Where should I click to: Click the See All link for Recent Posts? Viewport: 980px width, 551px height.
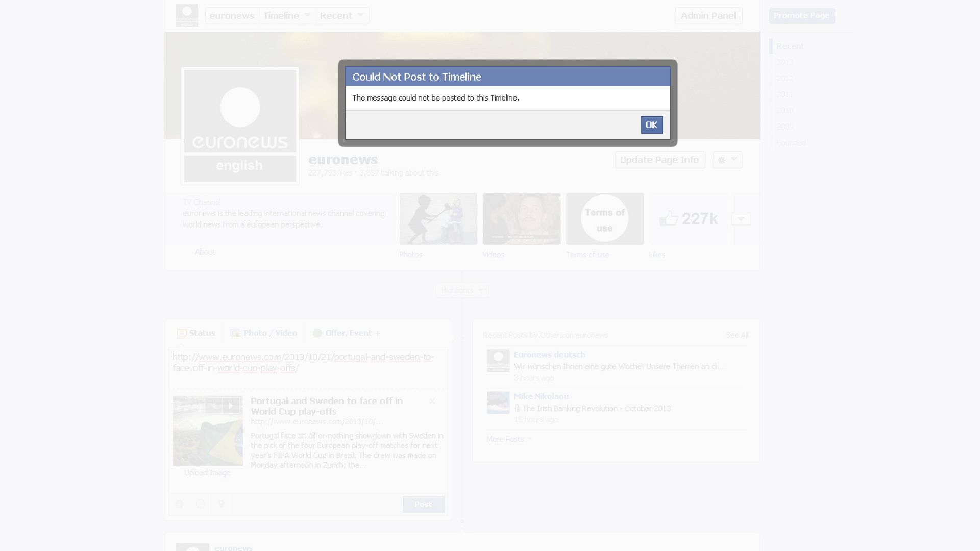pos(737,335)
